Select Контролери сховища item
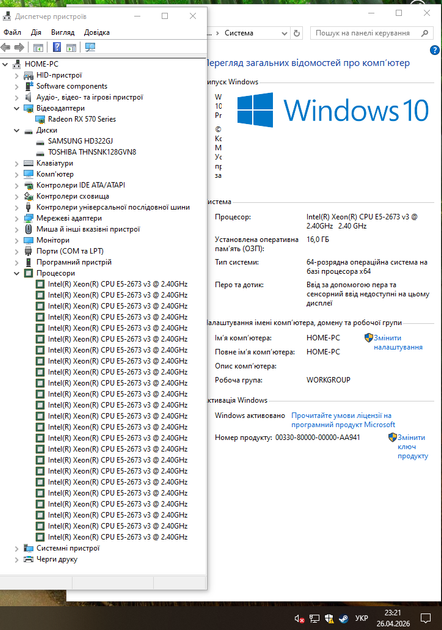This screenshot has height=630, width=442. coord(73,196)
